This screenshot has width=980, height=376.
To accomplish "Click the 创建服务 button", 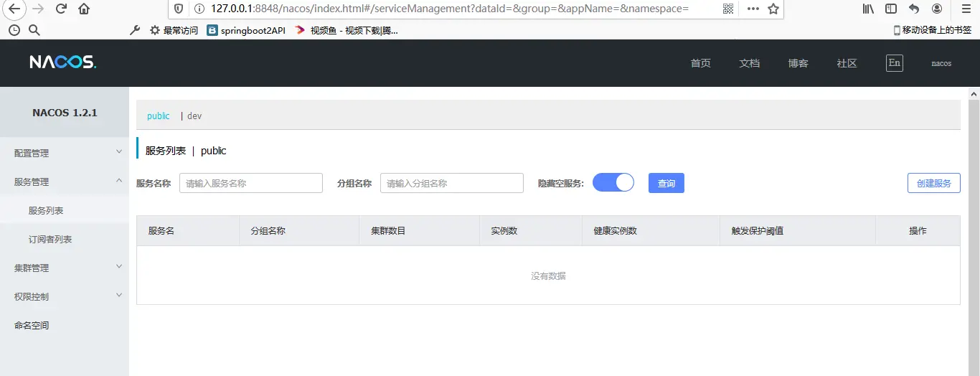I will (x=934, y=183).
